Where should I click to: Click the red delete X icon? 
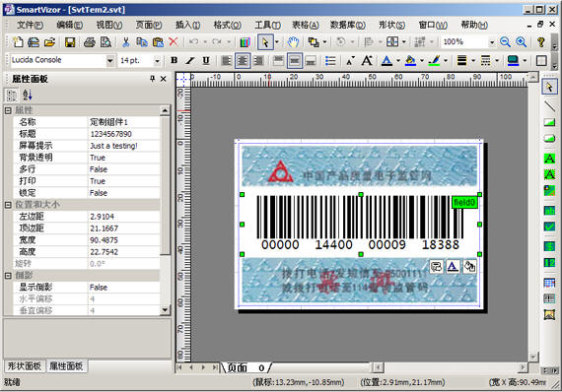click(174, 42)
